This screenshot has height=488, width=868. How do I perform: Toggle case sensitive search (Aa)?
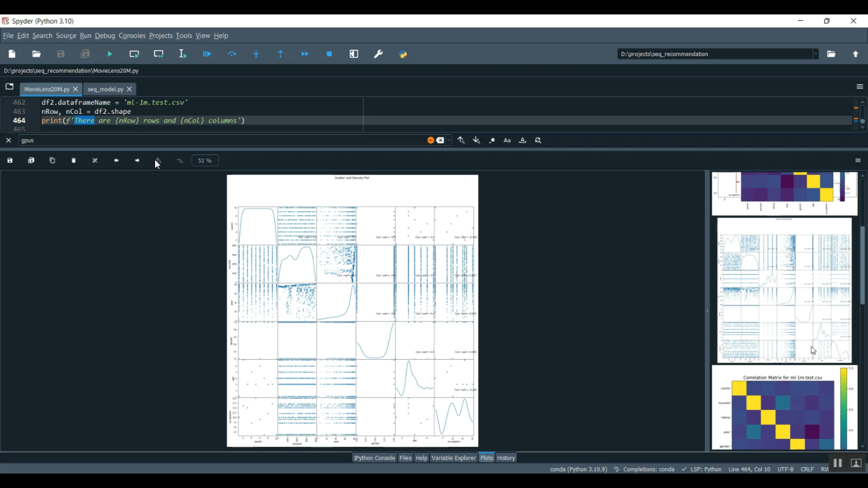coord(507,141)
